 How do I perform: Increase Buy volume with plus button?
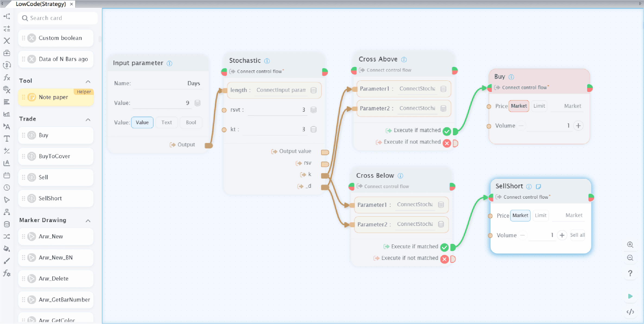pyautogui.click(x=578, y=126)
